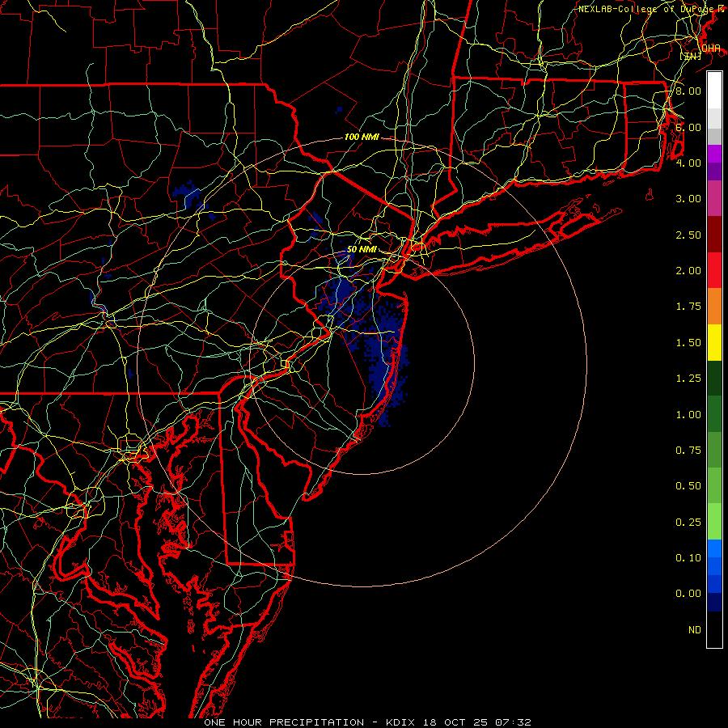Viewport: 728px width, 728px height.
Task: Click the '3.00' legend value
Action: click(x=688, y=199)
